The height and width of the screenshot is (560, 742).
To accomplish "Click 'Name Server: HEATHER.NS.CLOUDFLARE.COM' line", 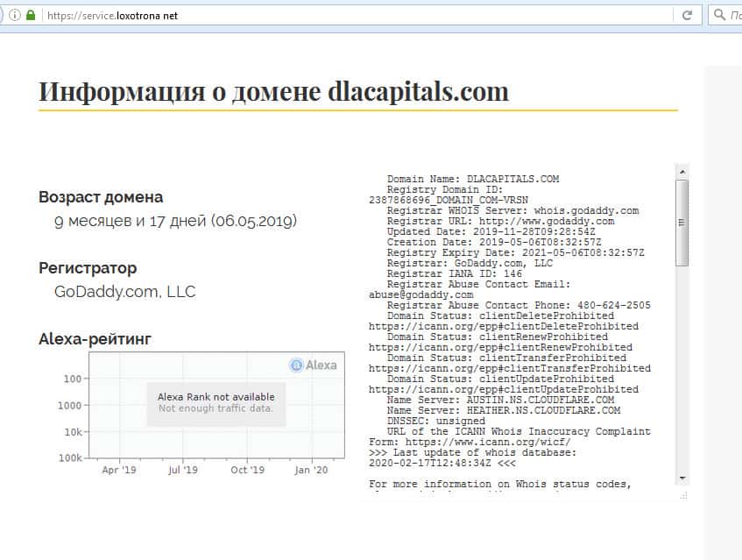I will tap(504, 410).
